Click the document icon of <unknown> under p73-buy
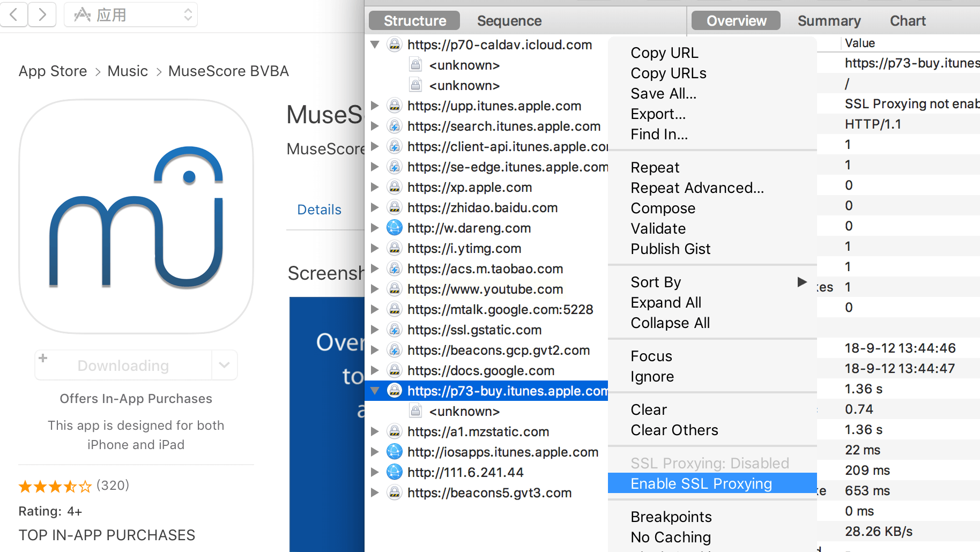This screenshot has height=552, width=980. (x=415, y=411)
